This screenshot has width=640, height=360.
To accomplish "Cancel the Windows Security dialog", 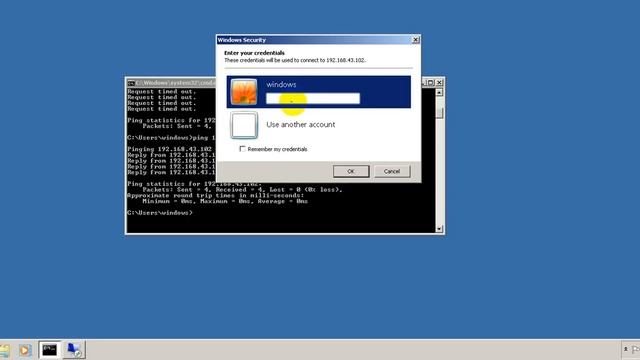I will (x=392, y=171).
